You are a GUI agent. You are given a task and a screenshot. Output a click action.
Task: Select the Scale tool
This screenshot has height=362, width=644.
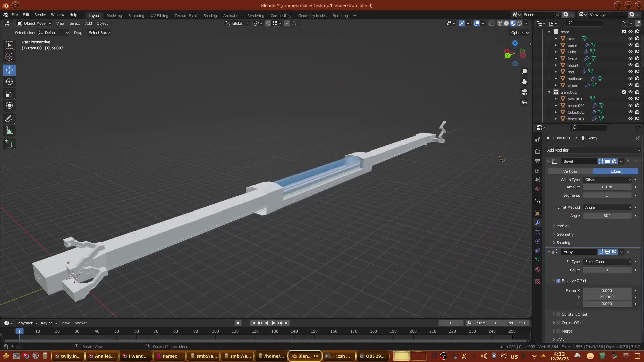click(x=9, y=94)
